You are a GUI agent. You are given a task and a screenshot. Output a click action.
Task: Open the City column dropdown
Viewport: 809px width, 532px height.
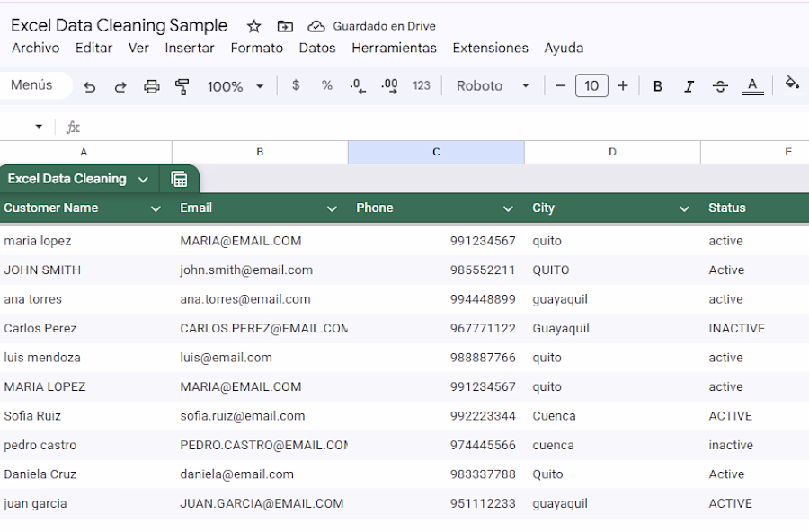tap(684, 208)
